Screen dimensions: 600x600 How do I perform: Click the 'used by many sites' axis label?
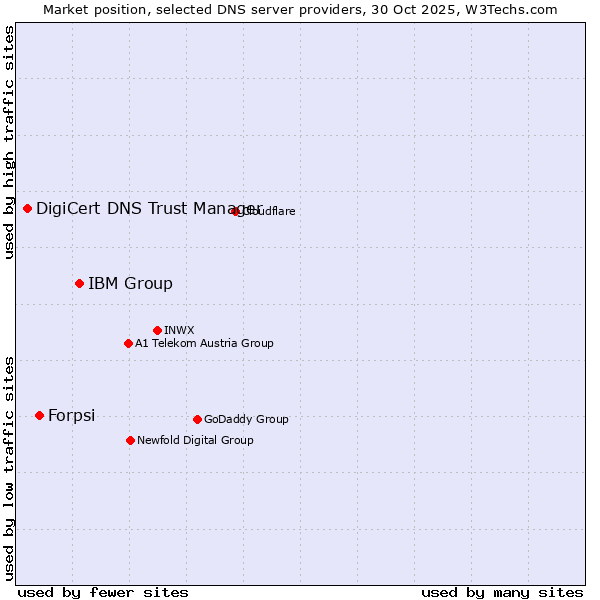(502, 592)
